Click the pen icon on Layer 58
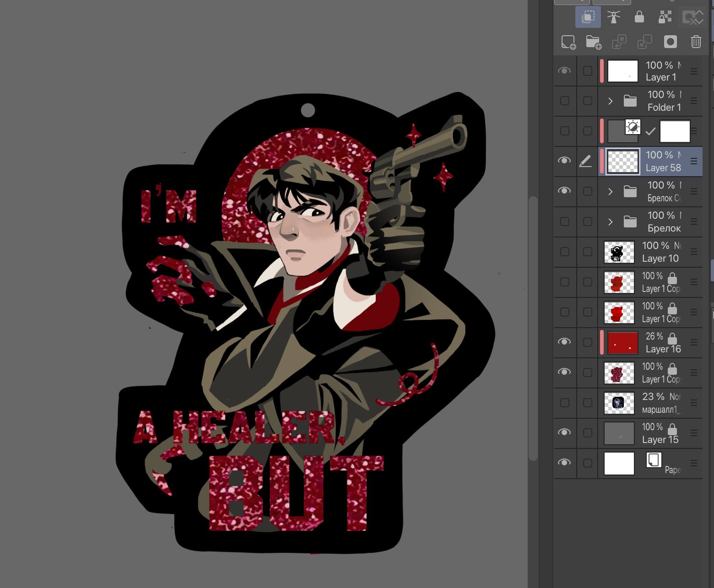This screenshot has height=588, width=714. tap(585, 161)
